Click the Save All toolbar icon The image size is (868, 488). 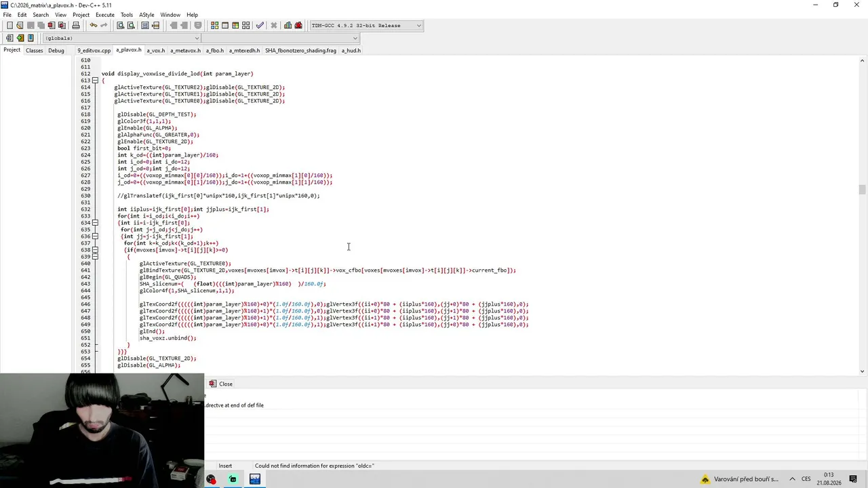(41, 26)
